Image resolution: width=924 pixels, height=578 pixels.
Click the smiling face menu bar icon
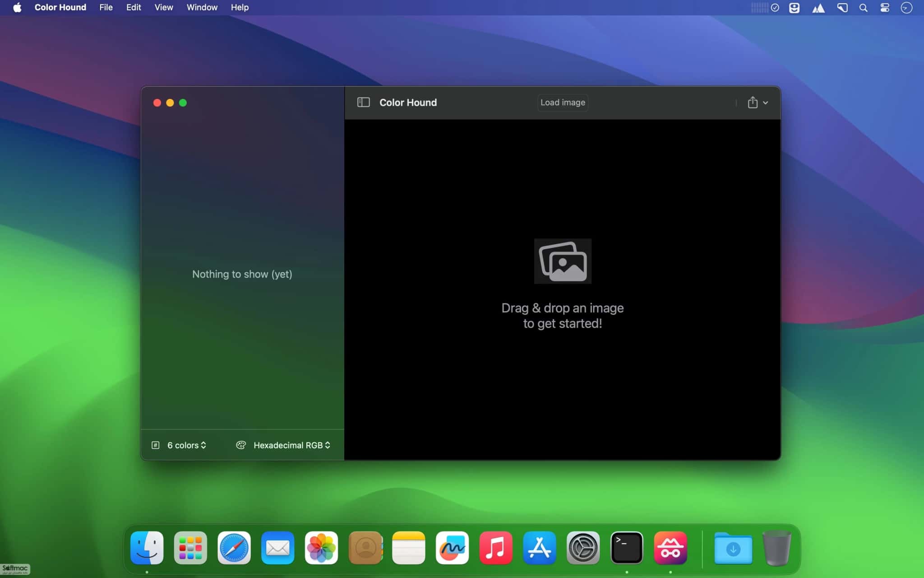(794, 8)
